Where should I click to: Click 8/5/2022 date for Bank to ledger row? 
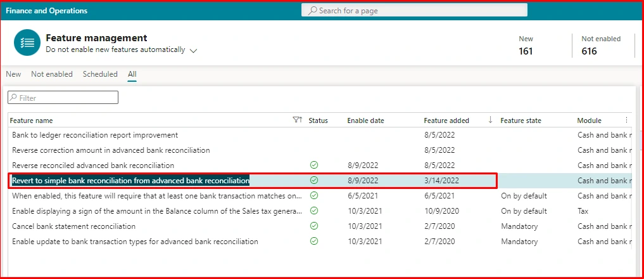[440, 135]
